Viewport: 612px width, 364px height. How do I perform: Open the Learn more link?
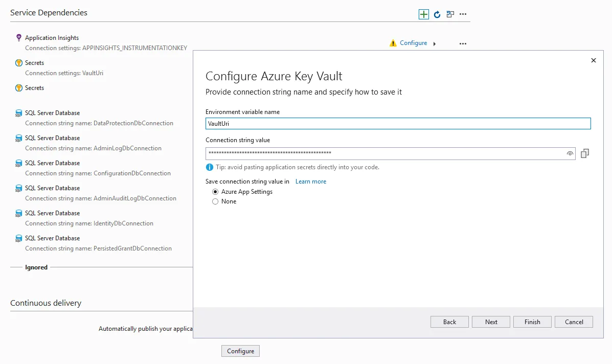click(x=310, y=181)
